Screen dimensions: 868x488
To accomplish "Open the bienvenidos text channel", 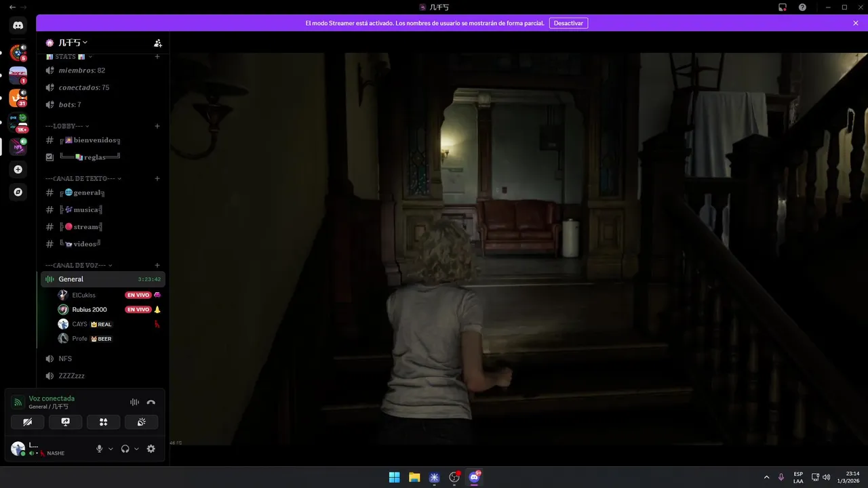I will pyautogui.click(x=103, y=140).
